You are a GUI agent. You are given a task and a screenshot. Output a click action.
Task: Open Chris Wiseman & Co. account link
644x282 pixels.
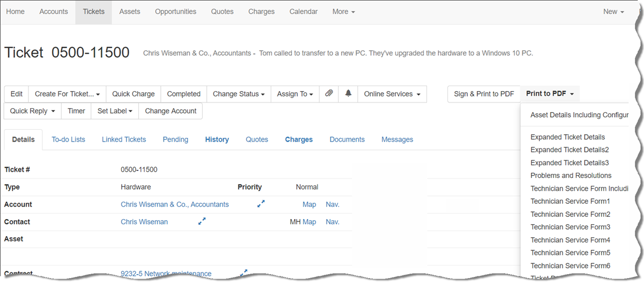click(x=174, y=204)
